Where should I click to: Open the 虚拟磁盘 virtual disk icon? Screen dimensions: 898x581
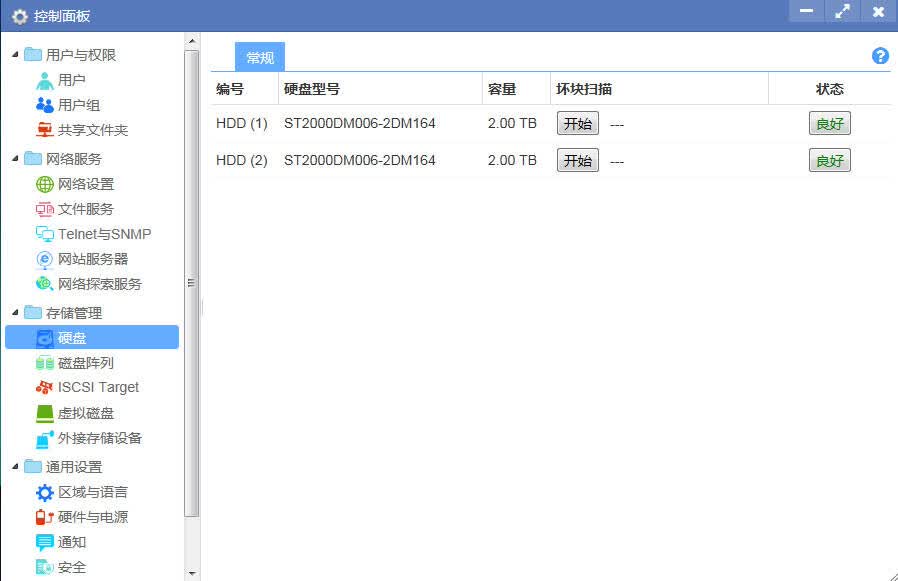pyautogui.click(x=44, y=413)
